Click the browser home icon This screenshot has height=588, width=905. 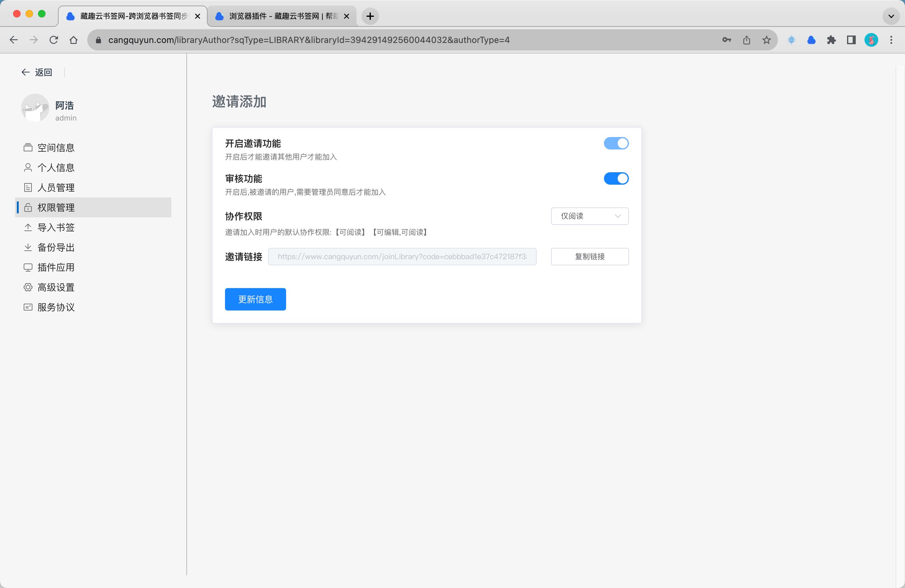[x=73, y=40]
